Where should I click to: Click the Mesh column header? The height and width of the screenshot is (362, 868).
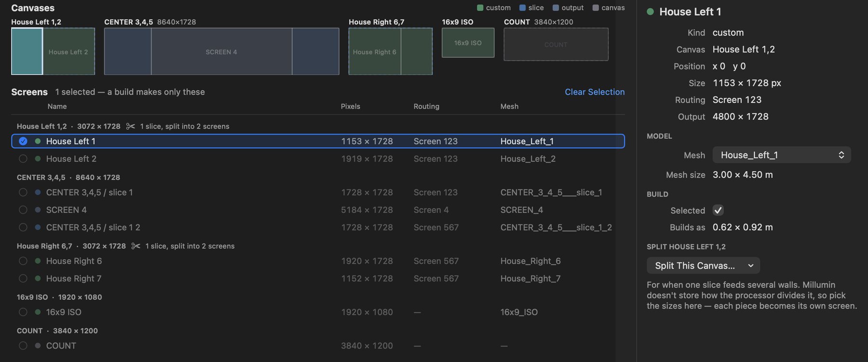point(509,106)
